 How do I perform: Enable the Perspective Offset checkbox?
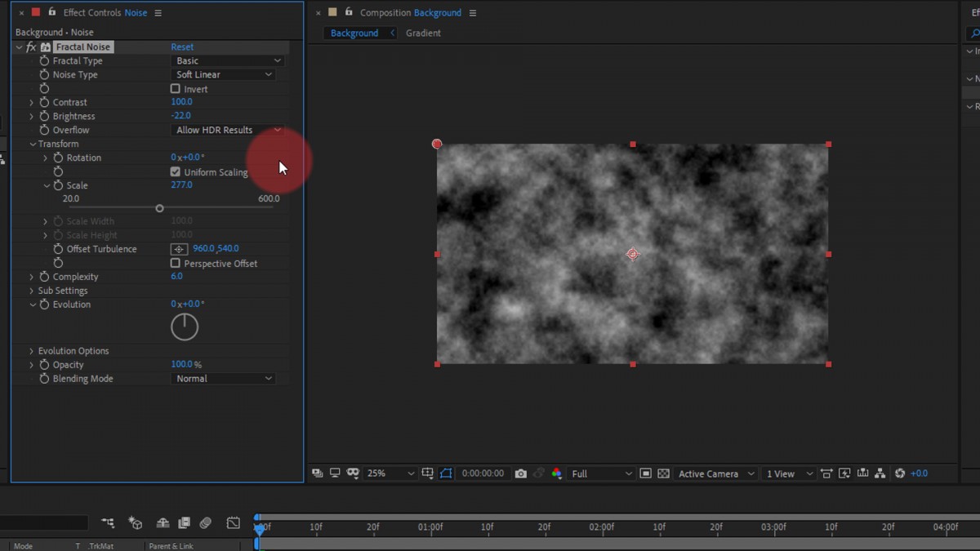175,263
